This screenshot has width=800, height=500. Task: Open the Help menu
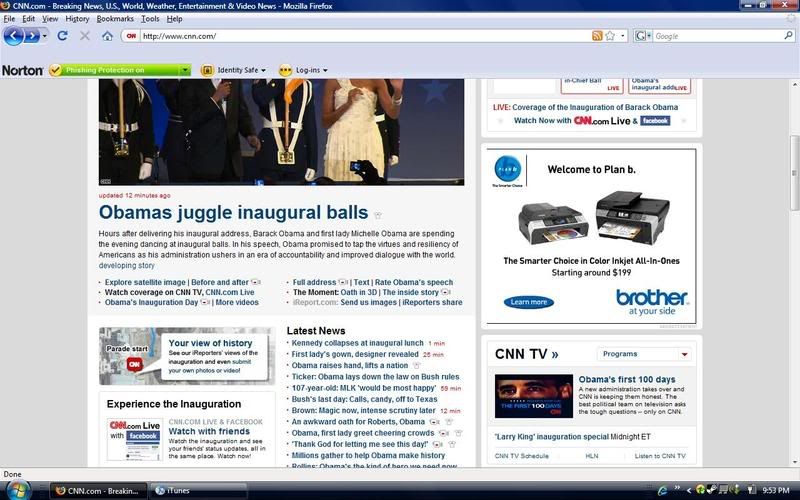[174, 19]
